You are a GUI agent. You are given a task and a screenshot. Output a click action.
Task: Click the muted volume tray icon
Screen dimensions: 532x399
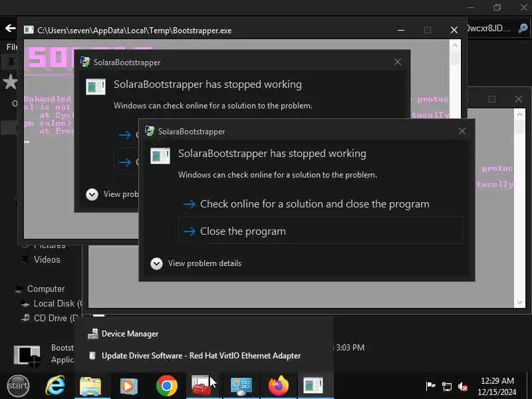tap(462, 386)
